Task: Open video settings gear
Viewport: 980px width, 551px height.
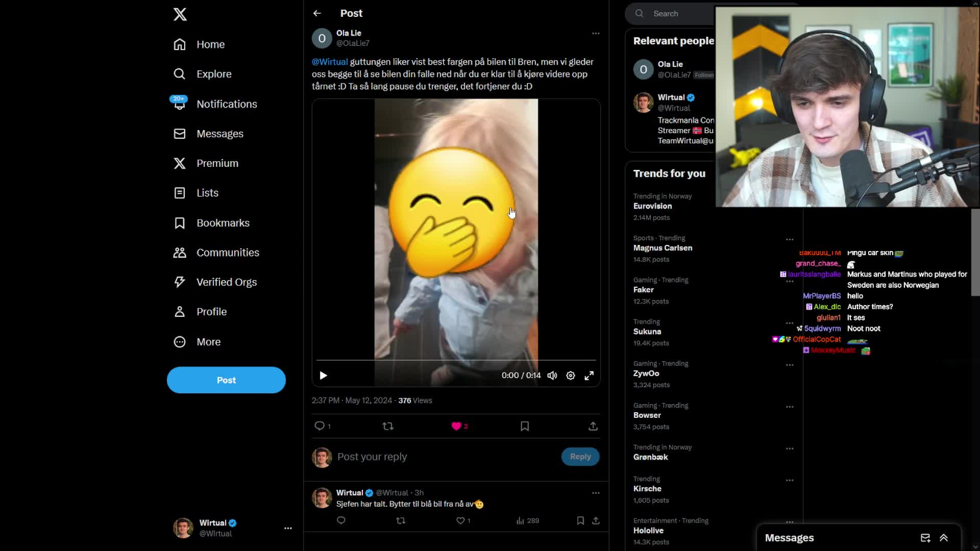Action: (x=571, y=375)
